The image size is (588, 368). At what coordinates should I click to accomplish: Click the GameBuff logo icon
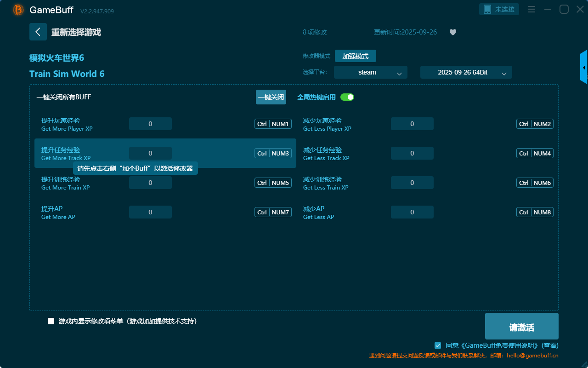[x=18, y=10]
